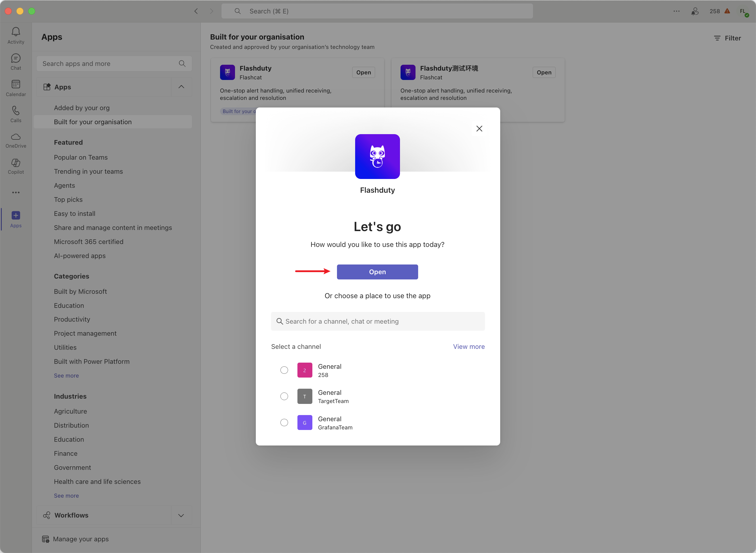Click Open on the Flashduty card
Screen dimensions: 756x553
tap(364, 72)
